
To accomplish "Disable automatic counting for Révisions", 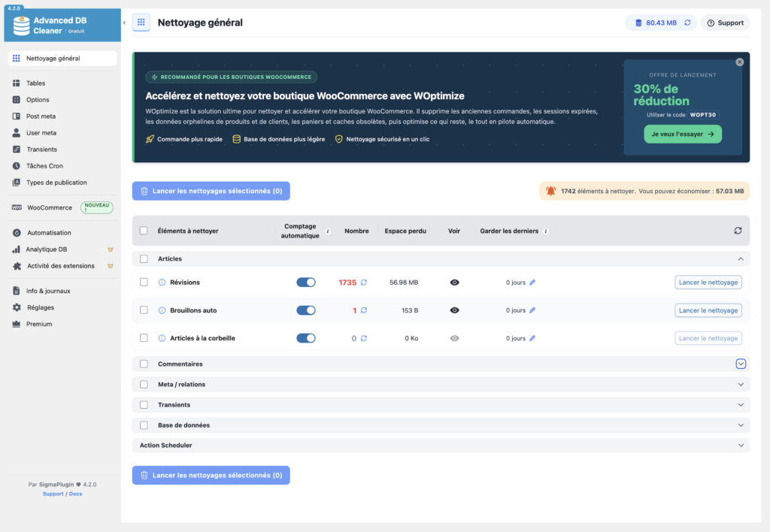I will click(x=306, y=283).
